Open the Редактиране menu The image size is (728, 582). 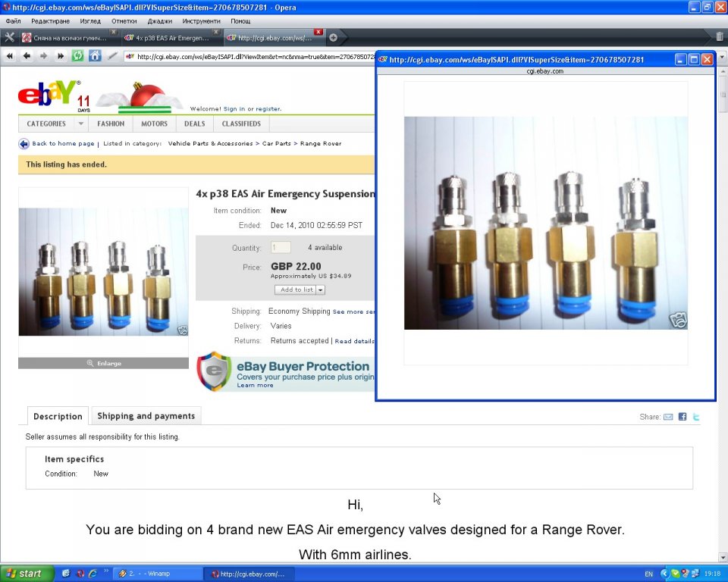[x=50, y=21]
